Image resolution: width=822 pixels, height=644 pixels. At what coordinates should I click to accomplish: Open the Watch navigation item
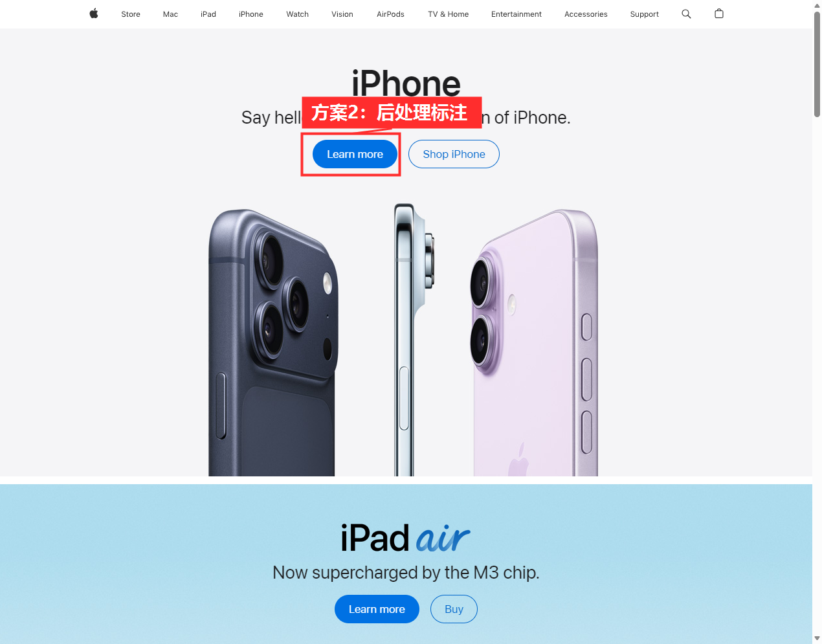[x=298, y=14]
